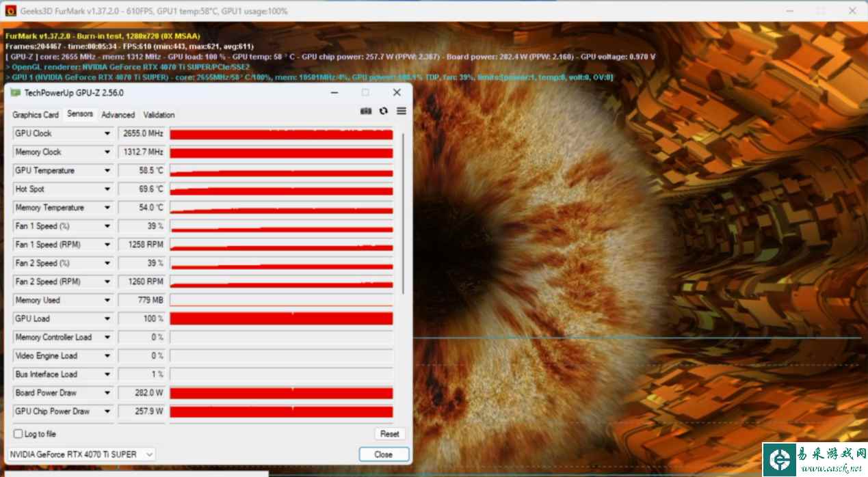
Task: Expand the GPU Clock sensor dropdown
Action: click(x=107, y=134)
